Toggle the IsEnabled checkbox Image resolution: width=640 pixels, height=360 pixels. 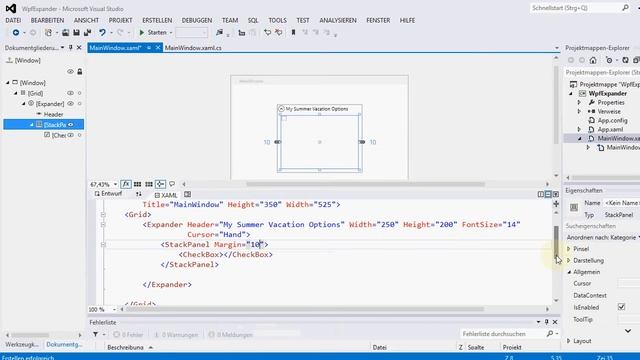tap(621, 307)
